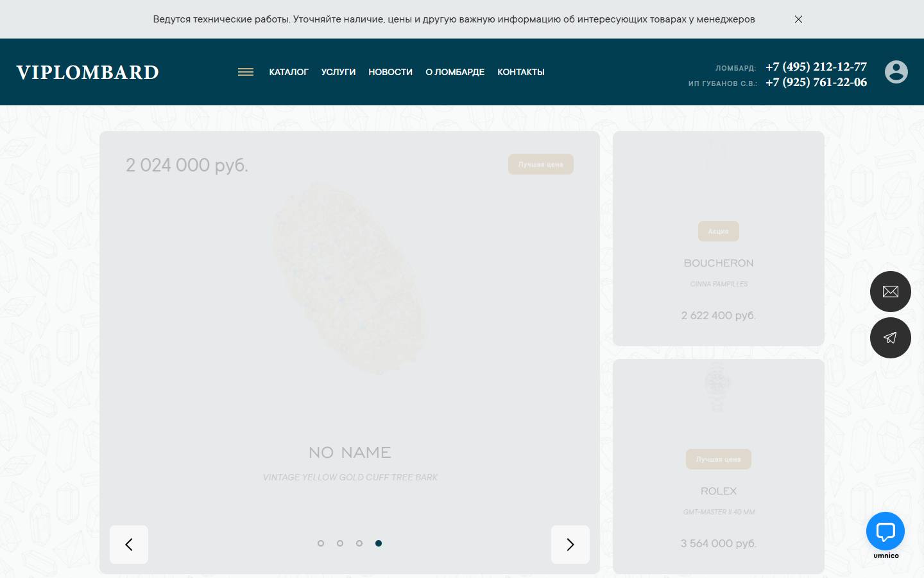Click the ИП ГУБАНОВ С.В.: label
This screenshot has width=924, height=578.
723,83
